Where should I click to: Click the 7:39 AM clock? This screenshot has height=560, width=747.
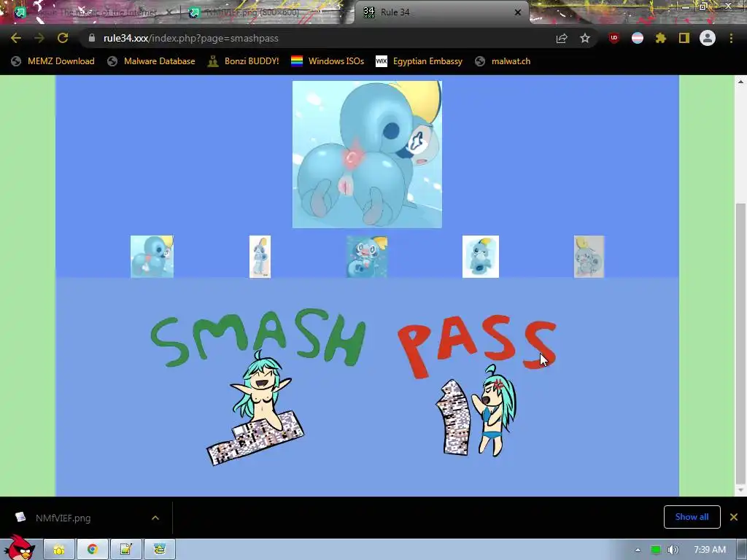[709, 550]
